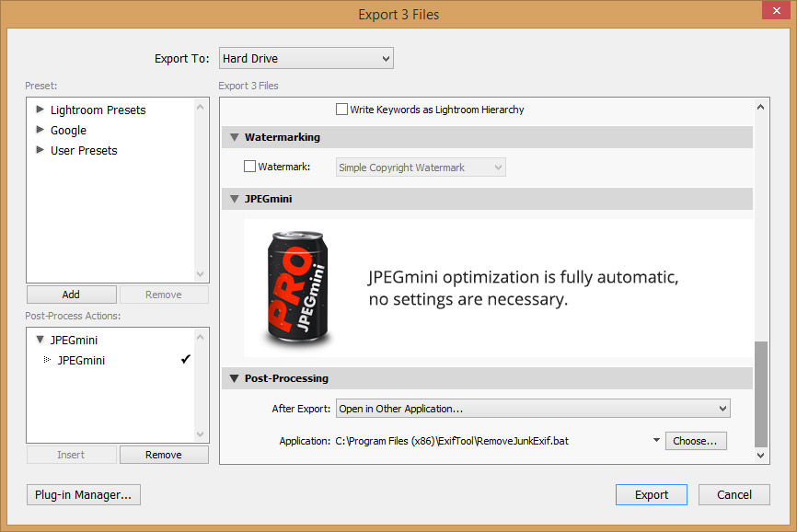Viewport: 797px width, 532px height.
Task: Click Choose to pick a different application
Action: [695, 441]
